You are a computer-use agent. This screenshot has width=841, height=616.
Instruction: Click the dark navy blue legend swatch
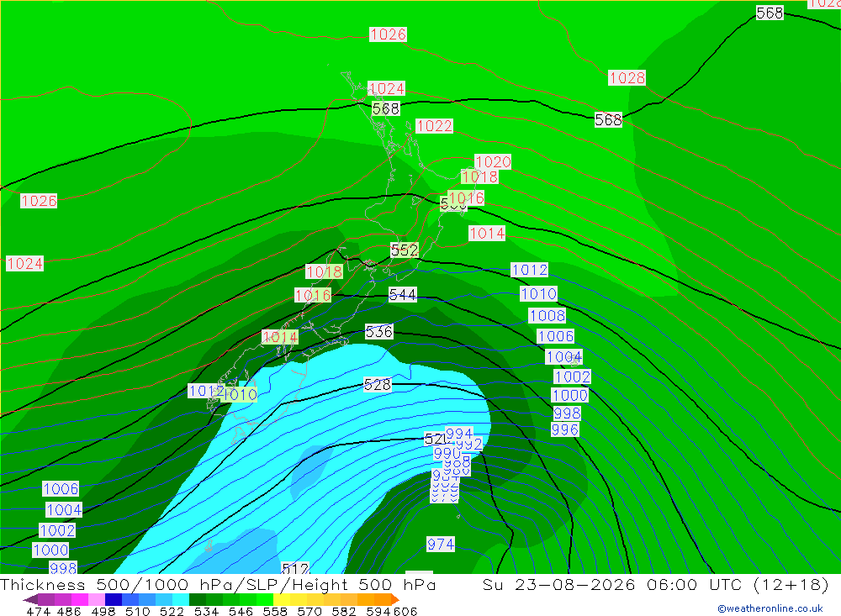(113, 599)
